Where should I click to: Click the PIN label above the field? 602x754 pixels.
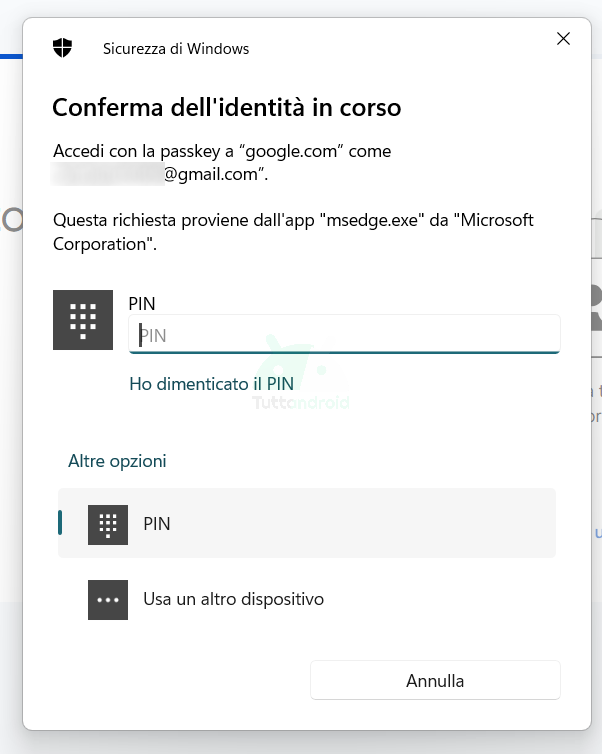point(142,302)
